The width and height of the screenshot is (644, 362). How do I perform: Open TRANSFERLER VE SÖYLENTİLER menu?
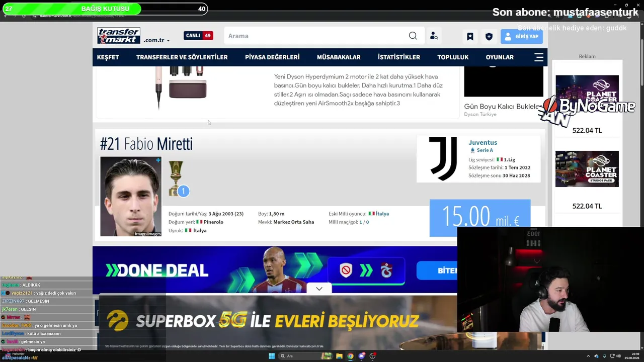[182, 57]
